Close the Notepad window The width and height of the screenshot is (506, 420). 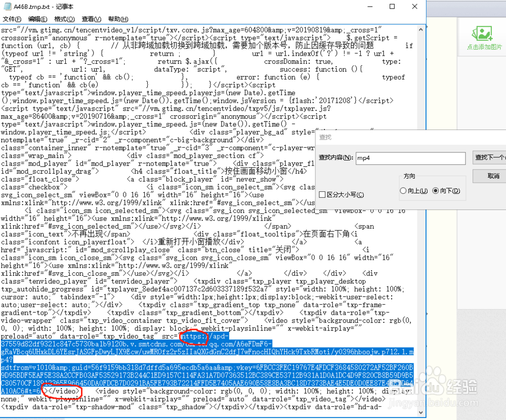coord(415,7)
